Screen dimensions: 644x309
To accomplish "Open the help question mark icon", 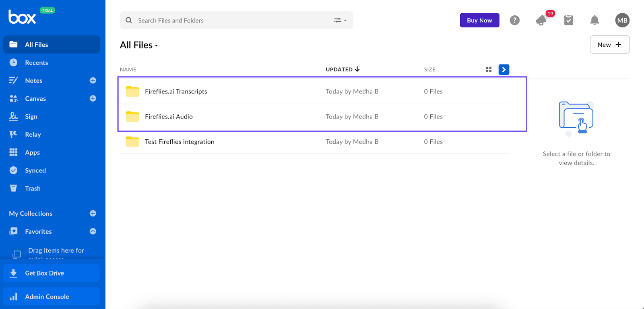I will click(x=514, y=20).
